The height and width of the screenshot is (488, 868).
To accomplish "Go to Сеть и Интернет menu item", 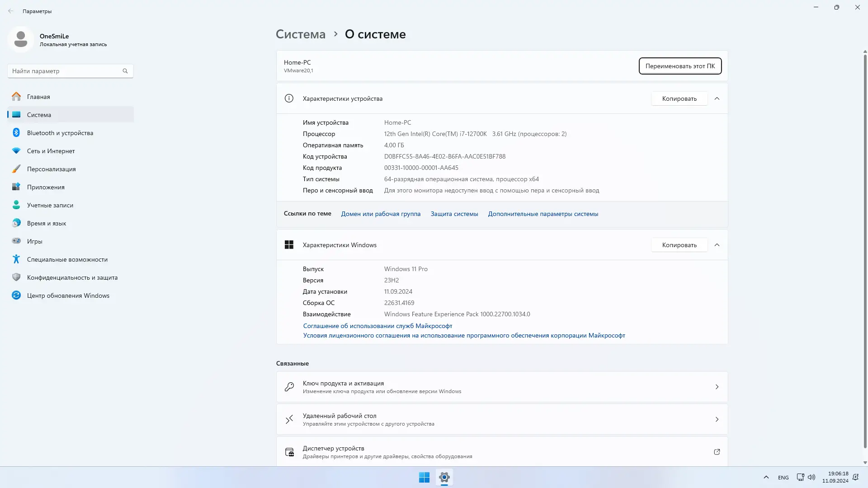I will pyautogui.click(x=51, y=151).
